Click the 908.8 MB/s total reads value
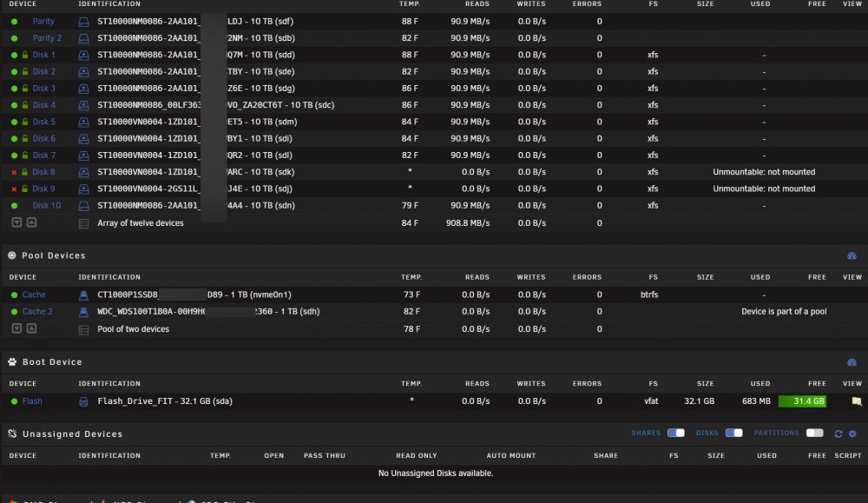 (x=468, y=223)
